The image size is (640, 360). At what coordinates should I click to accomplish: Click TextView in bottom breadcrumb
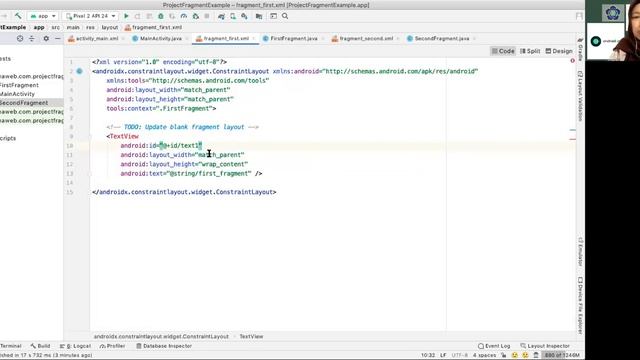(x=251, y=336)
